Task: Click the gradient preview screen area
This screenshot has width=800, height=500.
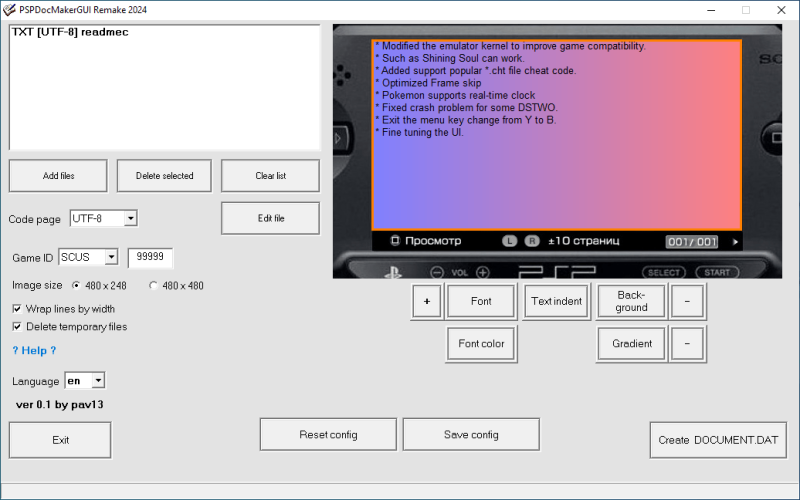Action: coord(557,135)
